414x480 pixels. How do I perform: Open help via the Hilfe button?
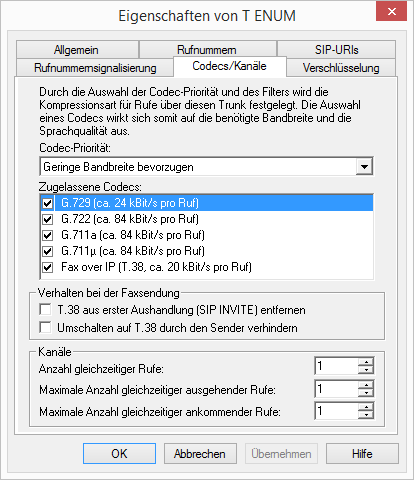pyautogui.click(x=362, y=453)
